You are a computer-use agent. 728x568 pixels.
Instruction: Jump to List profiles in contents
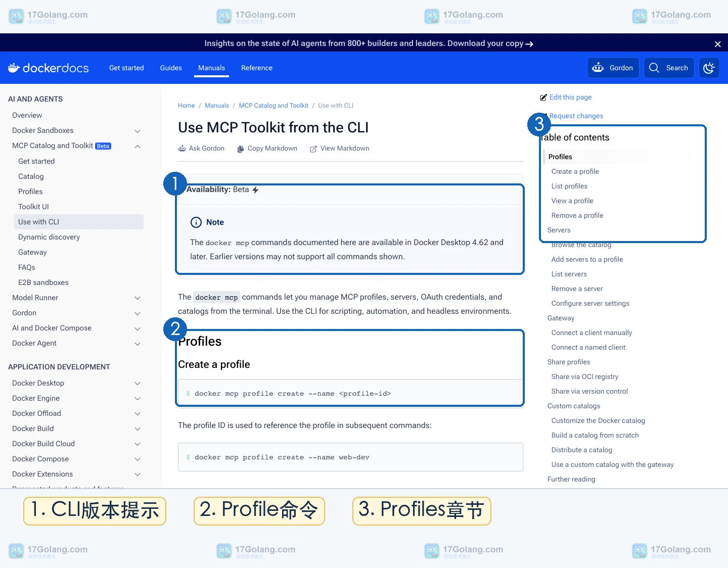pos(569,186)
